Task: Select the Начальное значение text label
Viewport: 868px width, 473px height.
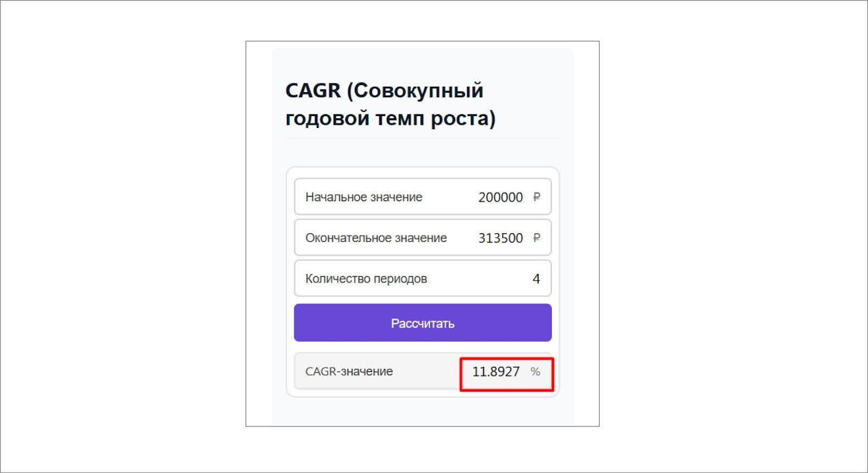Action: coord(364,197)
